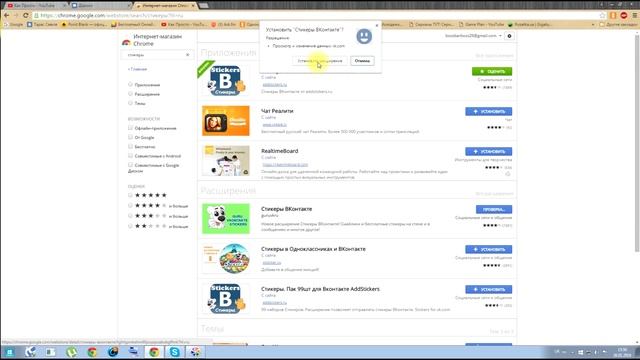Check the От Google checkbox

(130, 137)
